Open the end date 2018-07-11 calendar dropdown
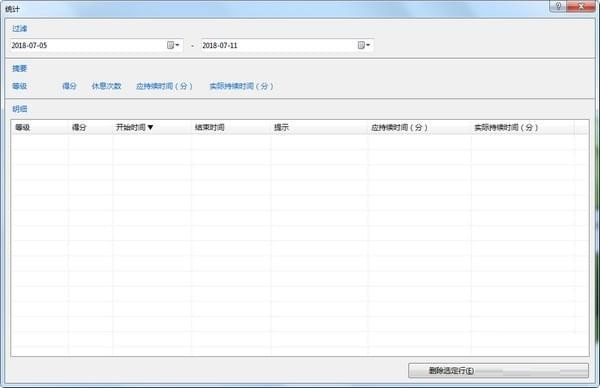600x388 pixels. [364, 45]
